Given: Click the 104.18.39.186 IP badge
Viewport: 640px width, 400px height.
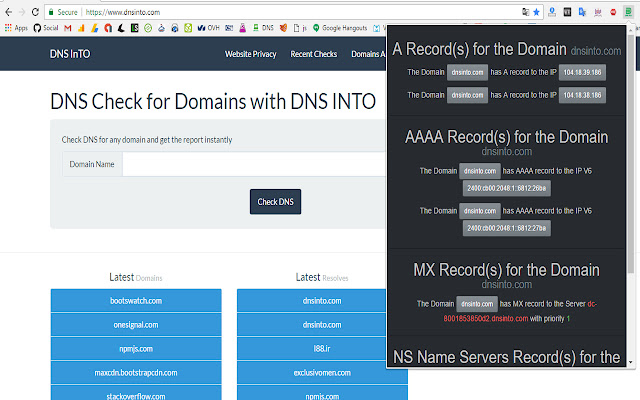Looking at the screenshot, I should pos(581,72).
